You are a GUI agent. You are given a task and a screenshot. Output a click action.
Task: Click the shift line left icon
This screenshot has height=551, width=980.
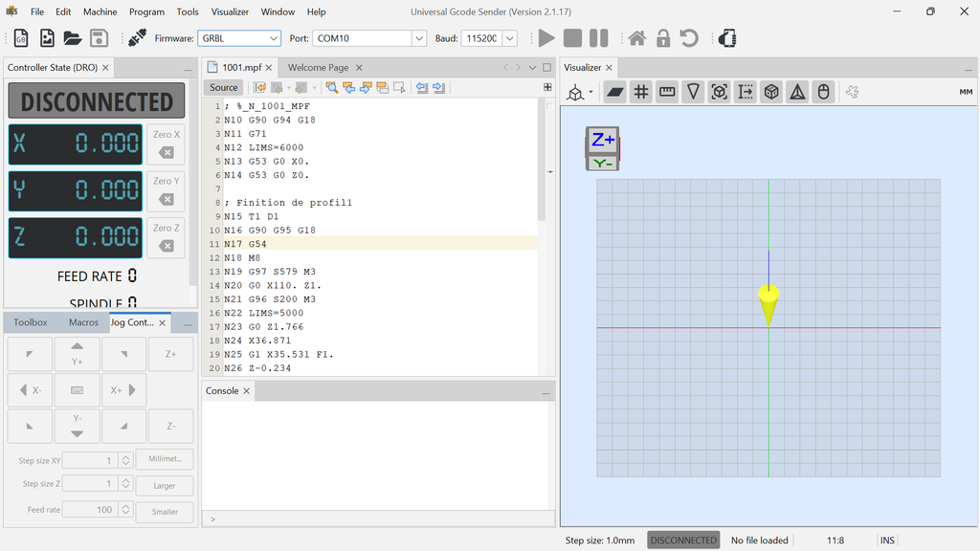[422, 87]
